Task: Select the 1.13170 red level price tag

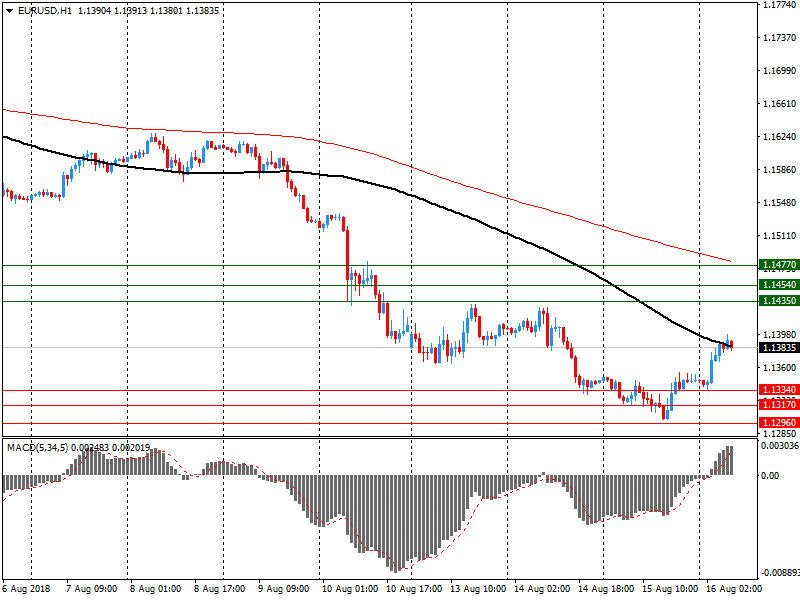Action: click(779, 405)
